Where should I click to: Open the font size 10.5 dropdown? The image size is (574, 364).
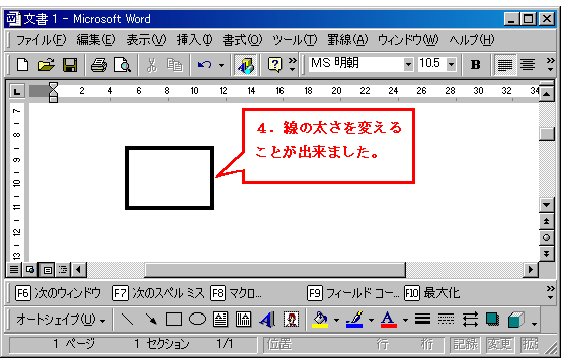451,64
